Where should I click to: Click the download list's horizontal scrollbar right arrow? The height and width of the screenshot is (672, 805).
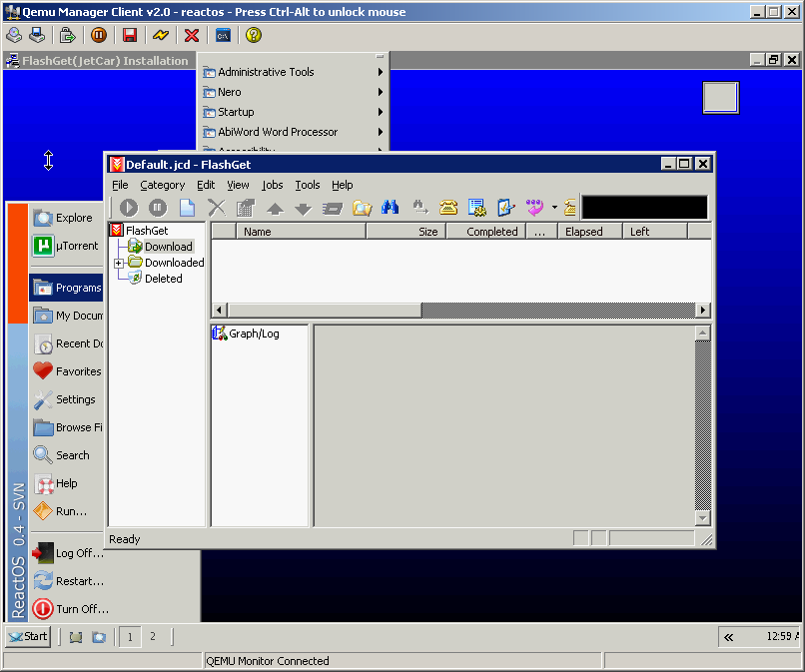703,311
